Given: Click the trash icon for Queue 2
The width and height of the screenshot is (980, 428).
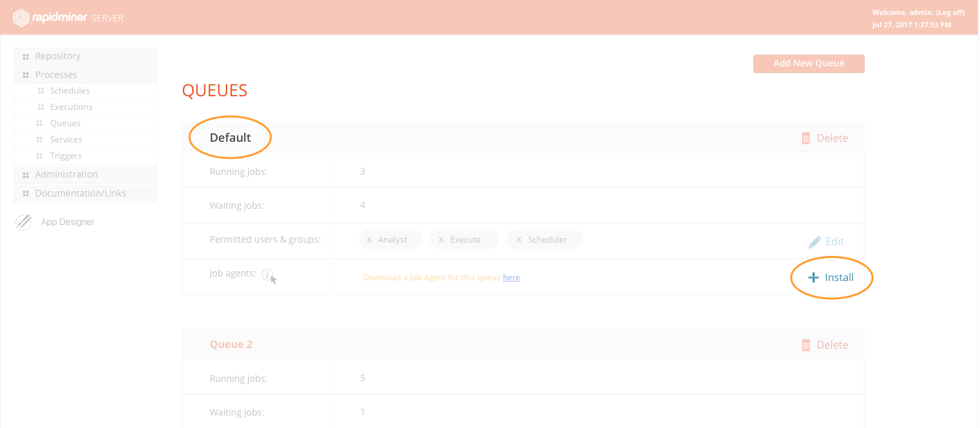Looking at the screenshot, I should pos(805,345).
